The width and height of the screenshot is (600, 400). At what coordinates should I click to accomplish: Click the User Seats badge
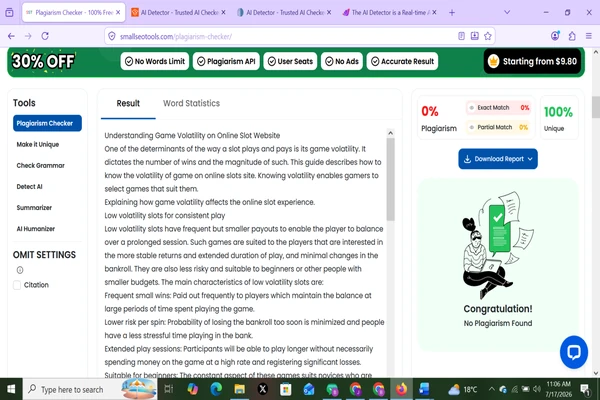(x=290, y=61)
